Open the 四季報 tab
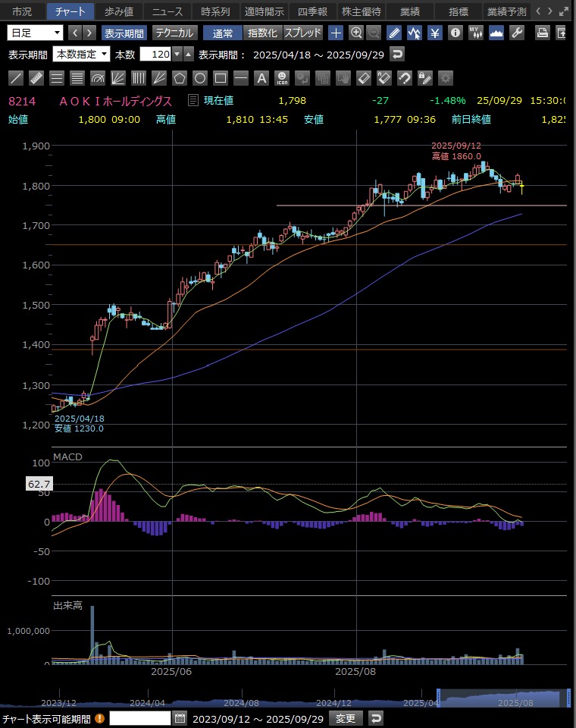576x728 pixels. click(311, 11)
